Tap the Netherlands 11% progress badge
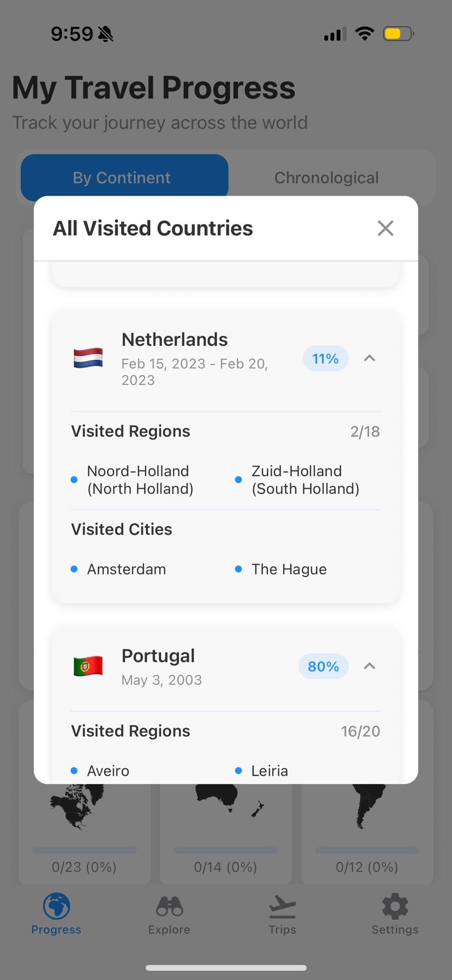The width and height of the screenshot is (452, 980). [x=325, y=358]
